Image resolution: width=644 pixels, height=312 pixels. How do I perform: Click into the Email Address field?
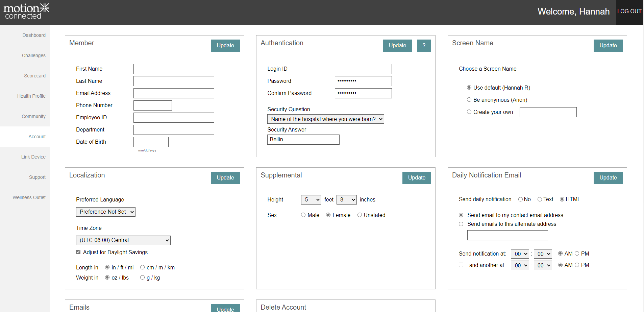point(174,93)
